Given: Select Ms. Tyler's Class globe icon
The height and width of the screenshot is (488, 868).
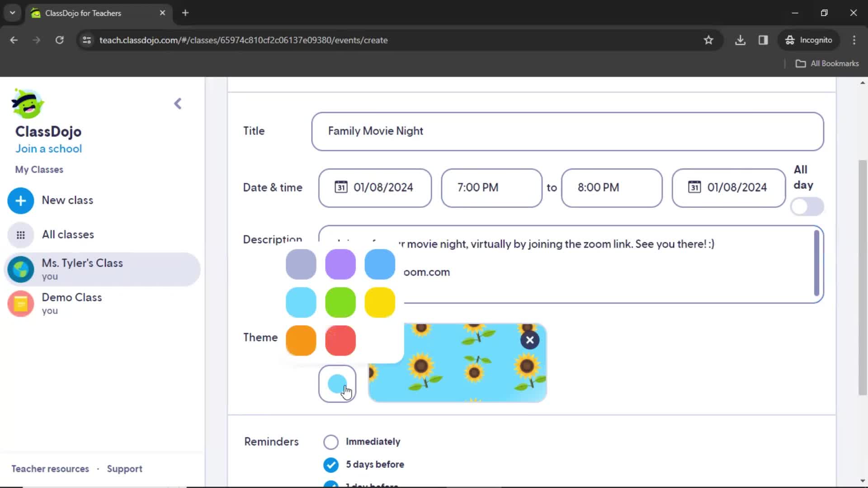Looking at the screenshot, I should tap(21, 269).
